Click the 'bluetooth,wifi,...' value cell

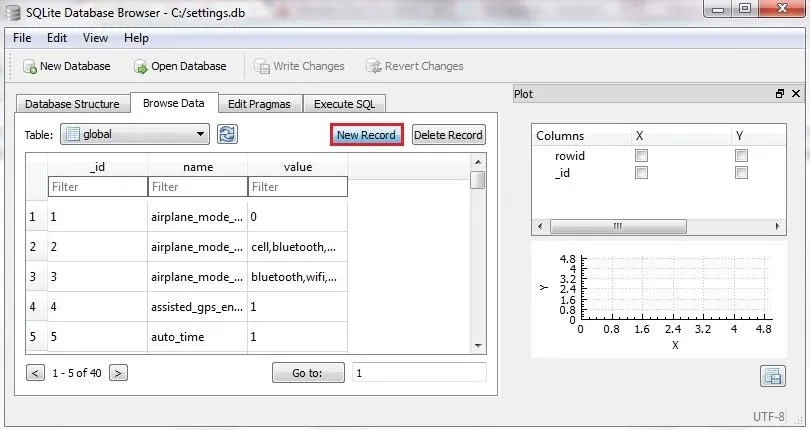(x=298, y=277)
